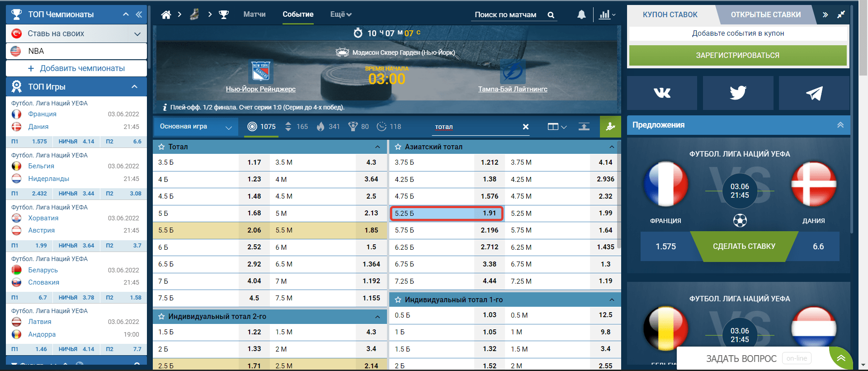This screenshot has width=868, height=371.
Task: Open the notifications bell
Action: [581, 14]
